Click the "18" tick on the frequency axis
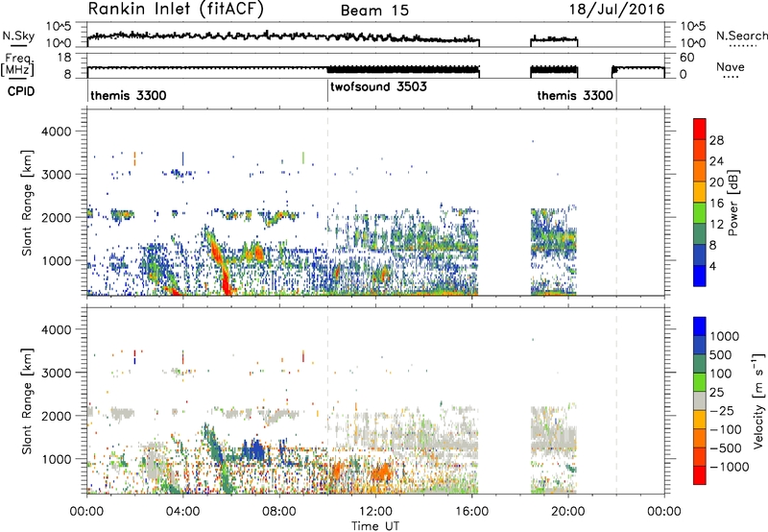This screenshot has width=768, height=532. click(x=64, y=58)
